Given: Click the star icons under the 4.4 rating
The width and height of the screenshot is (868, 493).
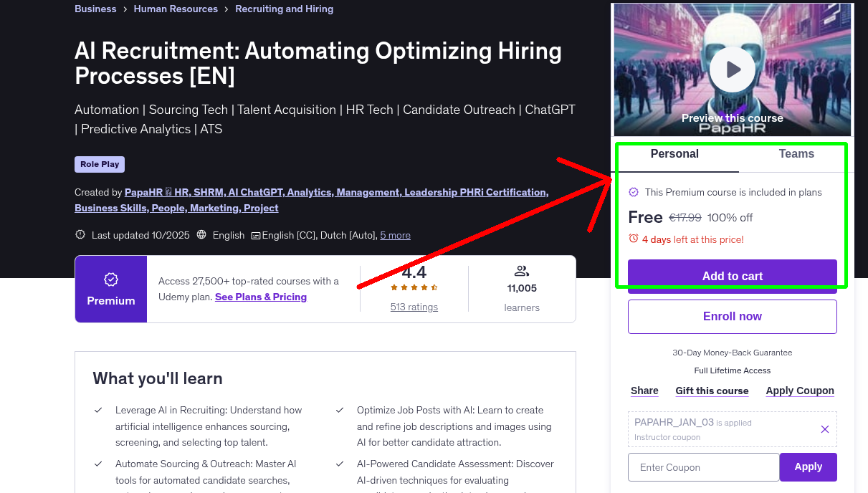Looking at the screenshot, I should pyautogui.click(x=414, y=286).
